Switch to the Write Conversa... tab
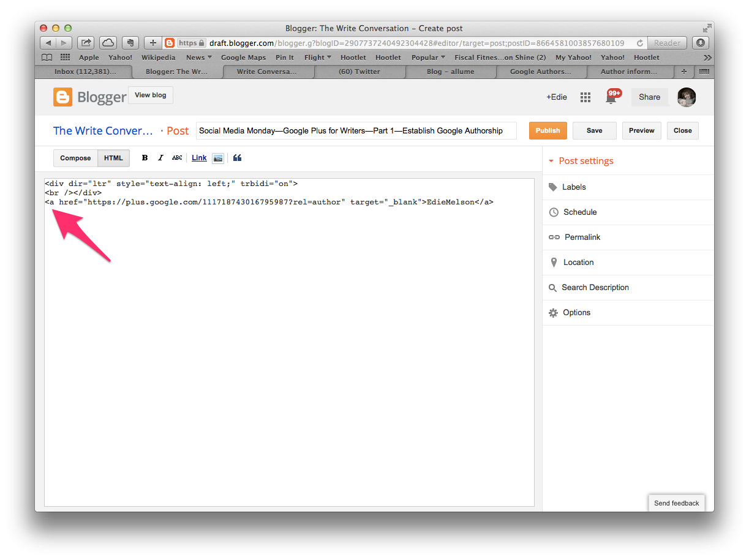Screen dimensions: 749x560 click(x=267, y=72)
